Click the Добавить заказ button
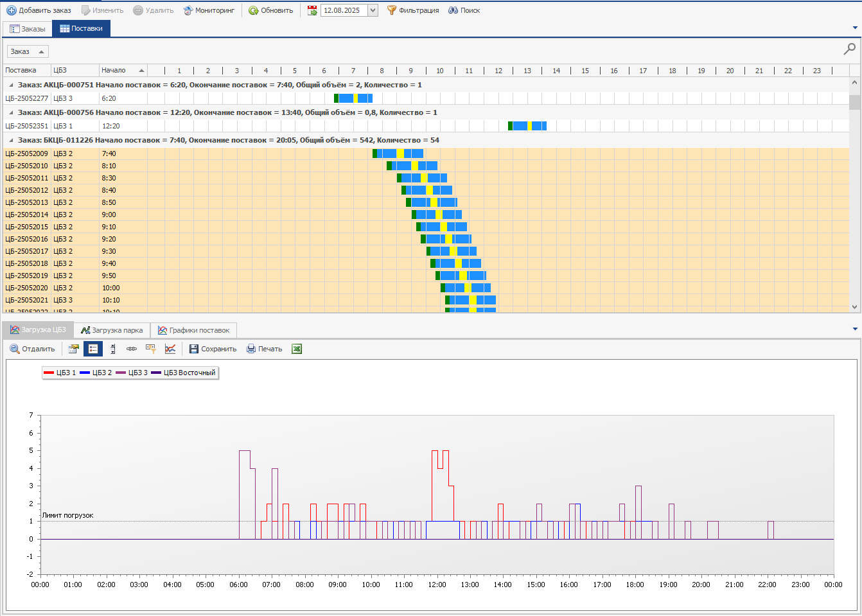The width and height of the screenshot is (862, 616). [x=39, y=10]
